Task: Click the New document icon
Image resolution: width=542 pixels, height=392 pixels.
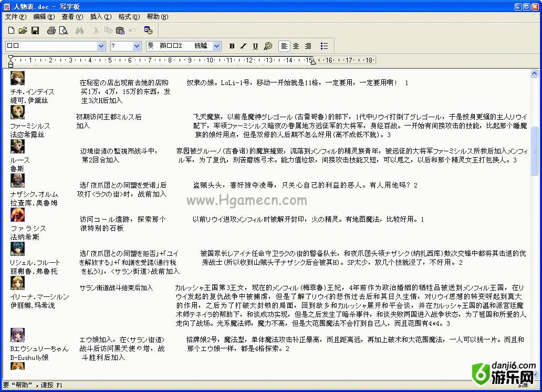Action: point(12,30)
